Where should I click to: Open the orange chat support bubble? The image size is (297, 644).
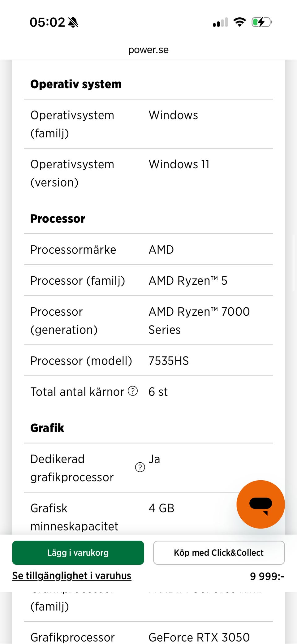point(260,504)
